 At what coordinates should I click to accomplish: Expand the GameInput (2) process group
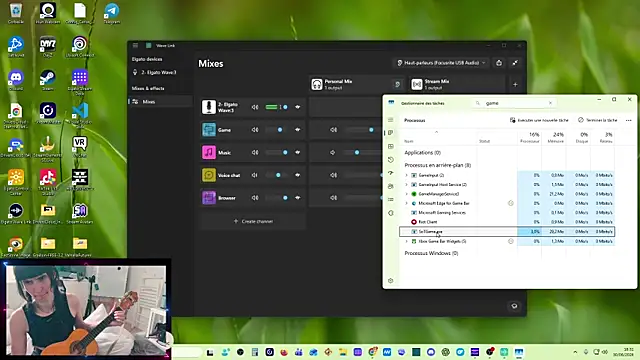click(x=407, y=175)
